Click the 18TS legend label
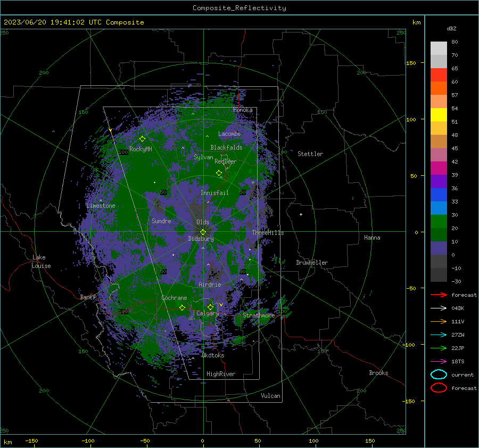479x448 pixels. point(458,362)
